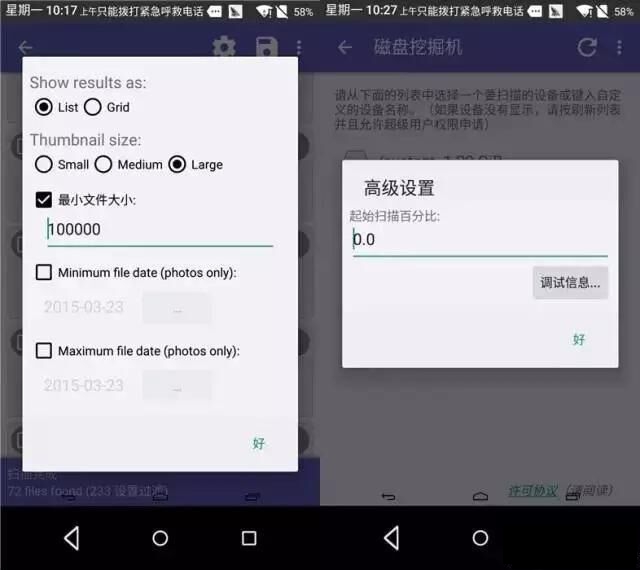The height and width of the screenshot is (570, 640).
Task: Refresh the device list icon
Action: tap(587, 47)
